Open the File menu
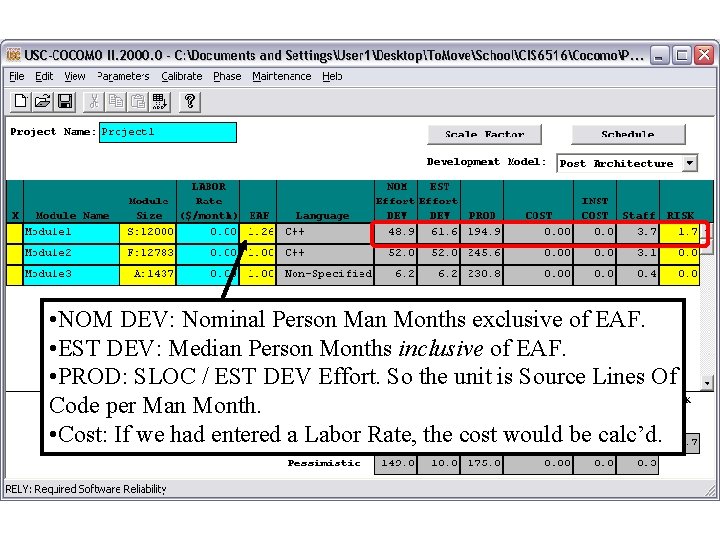 pos(17,76)
